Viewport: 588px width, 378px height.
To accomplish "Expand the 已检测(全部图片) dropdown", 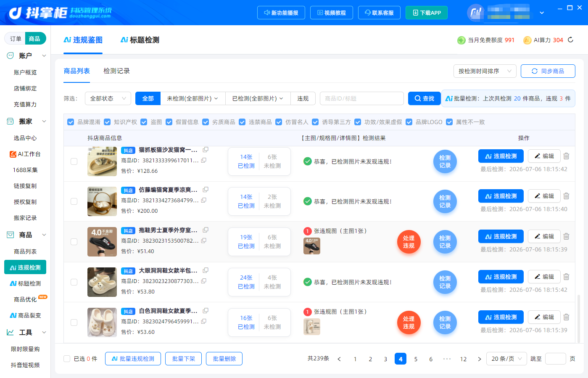I will [x=258, y=98].
